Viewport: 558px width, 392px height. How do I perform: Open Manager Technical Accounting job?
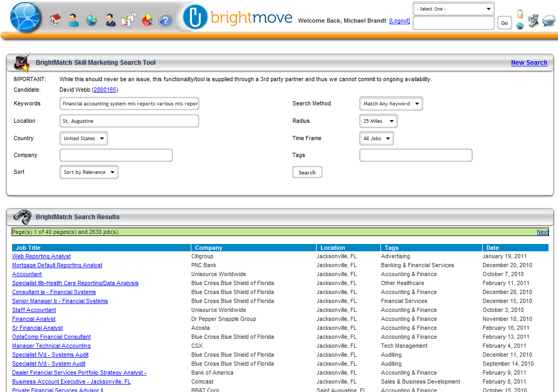click(52, 346)
